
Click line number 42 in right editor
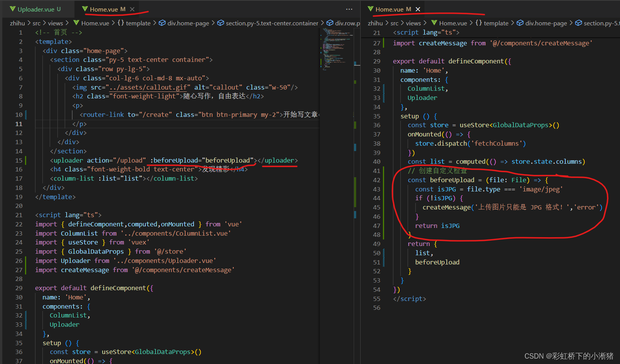click(x=377, y=180)
